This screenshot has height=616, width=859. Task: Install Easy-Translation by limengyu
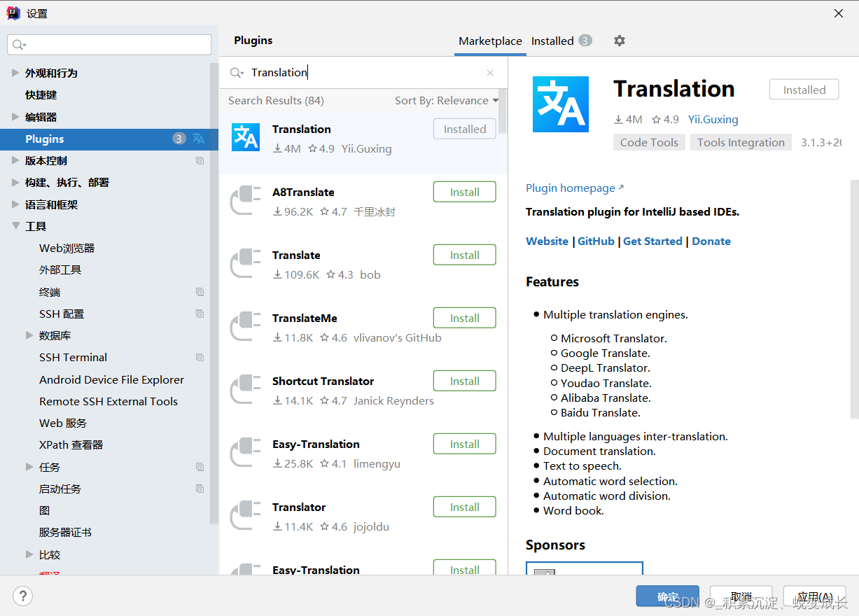tap(465, 444)
